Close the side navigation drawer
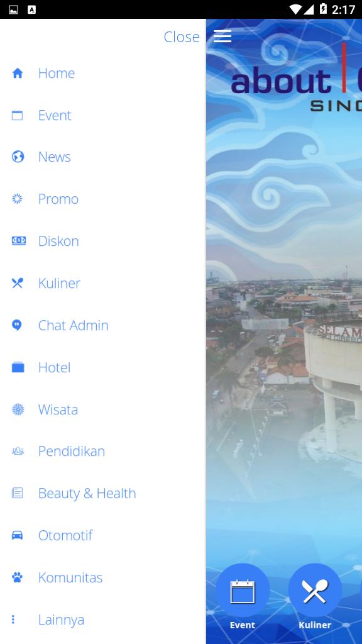This screenshot has height=644, width=362. (x=182, y=37)
